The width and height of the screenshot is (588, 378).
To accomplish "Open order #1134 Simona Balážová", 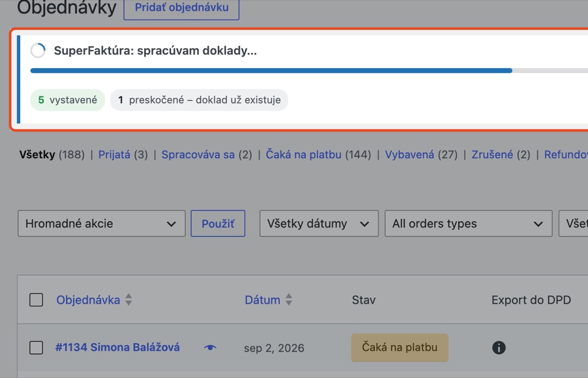I will click(x=118, y=347).
